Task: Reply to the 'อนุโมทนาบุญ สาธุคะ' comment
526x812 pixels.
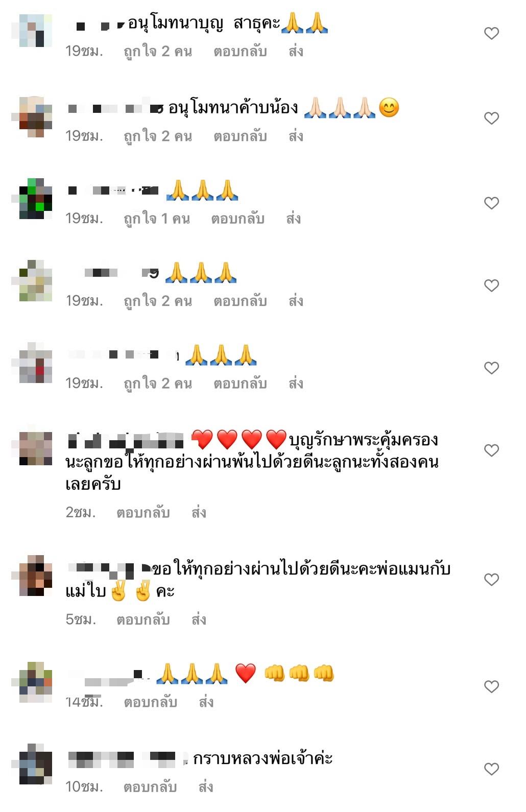Action: (x=240, y=52)
